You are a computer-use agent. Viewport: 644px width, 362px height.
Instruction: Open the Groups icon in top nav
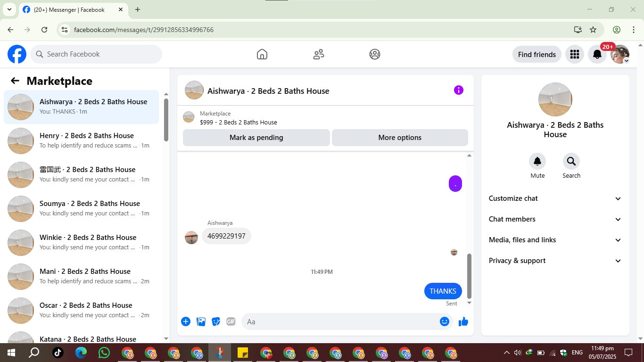pyautogui.click(x=375, y=54)
